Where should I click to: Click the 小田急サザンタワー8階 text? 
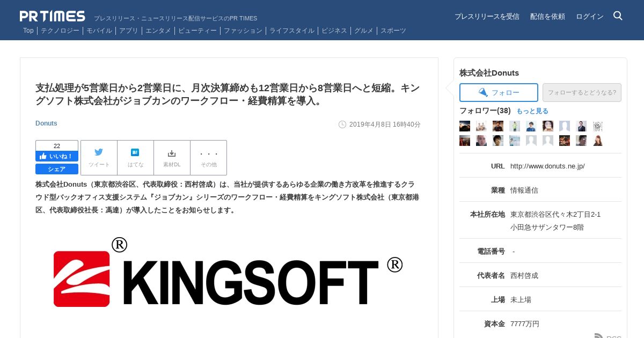tap(547, 227)
